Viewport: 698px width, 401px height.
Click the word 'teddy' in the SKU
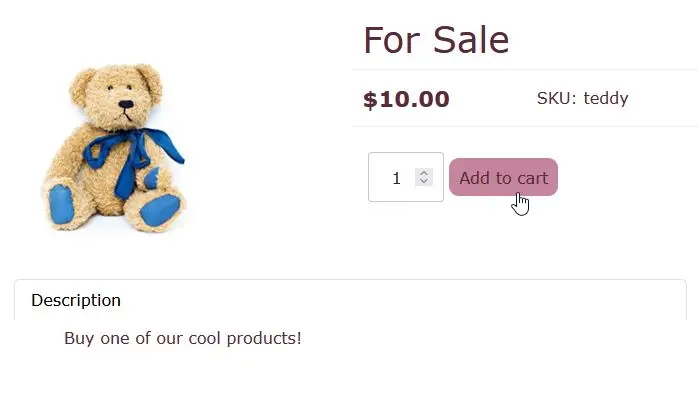click(605, 98)
